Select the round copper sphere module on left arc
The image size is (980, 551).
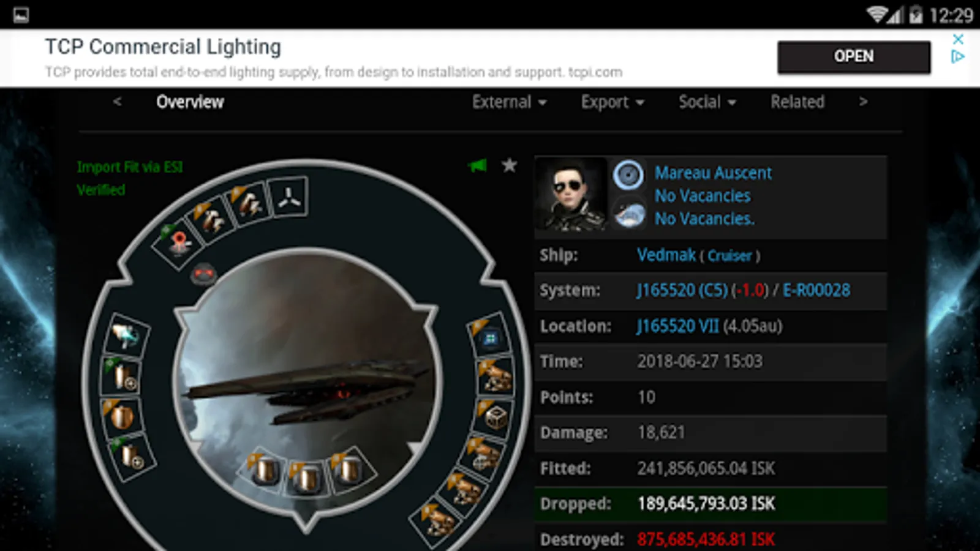121,416
